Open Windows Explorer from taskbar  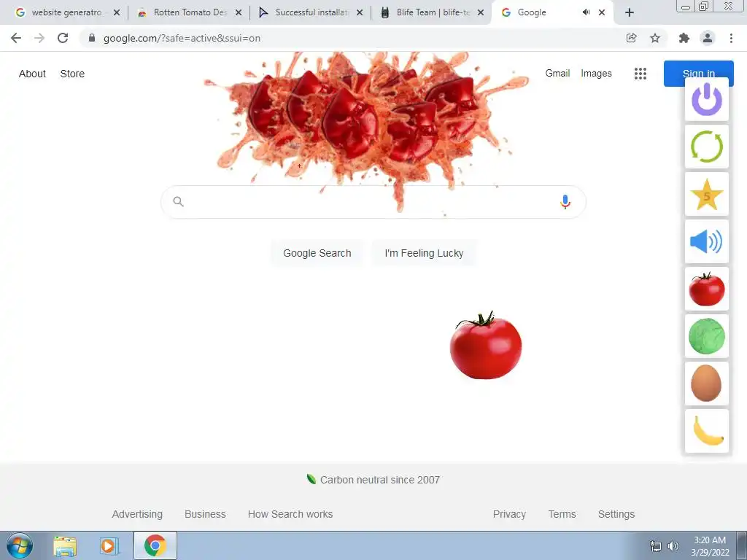tap(65, 546)
